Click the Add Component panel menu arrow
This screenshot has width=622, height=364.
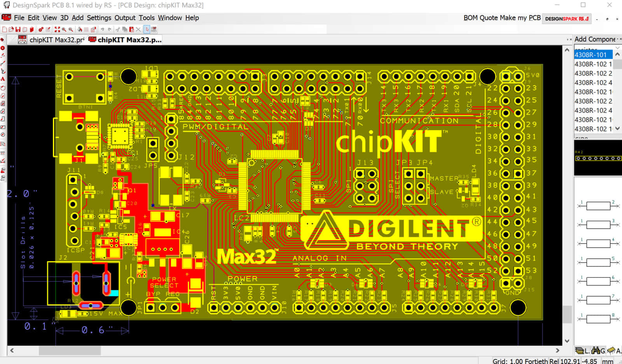[617, 40]
